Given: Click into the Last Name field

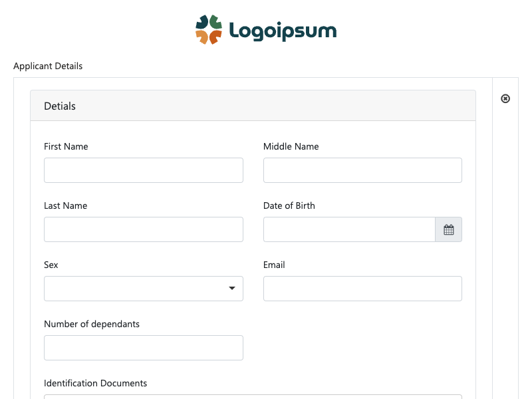Looking at the screenshot, I should tap(144, 229).
